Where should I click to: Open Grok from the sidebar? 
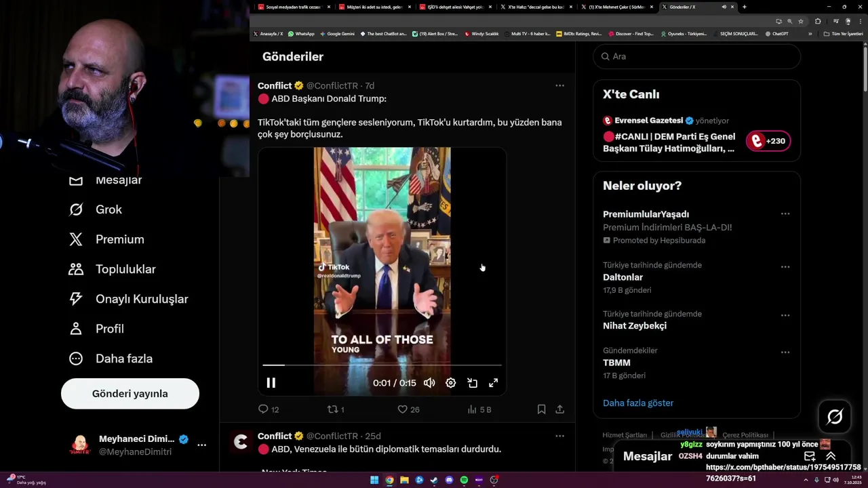click(96, 209)
